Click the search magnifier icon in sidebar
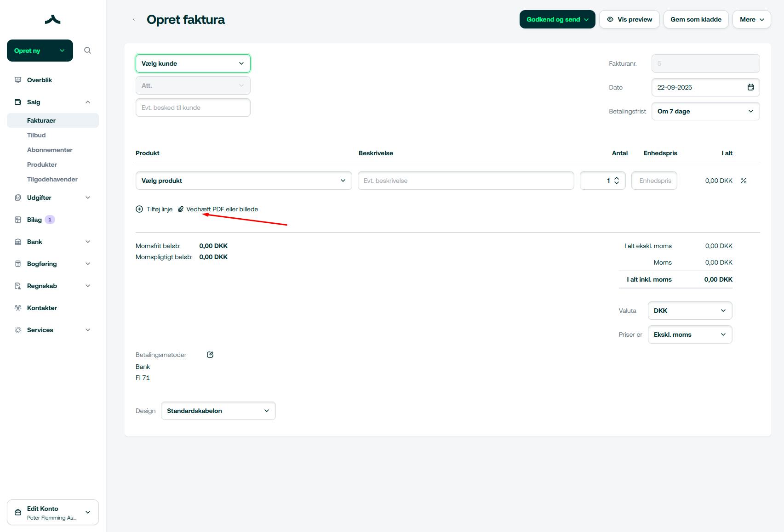Screen dimensions: 784x532 click(87, 51)
